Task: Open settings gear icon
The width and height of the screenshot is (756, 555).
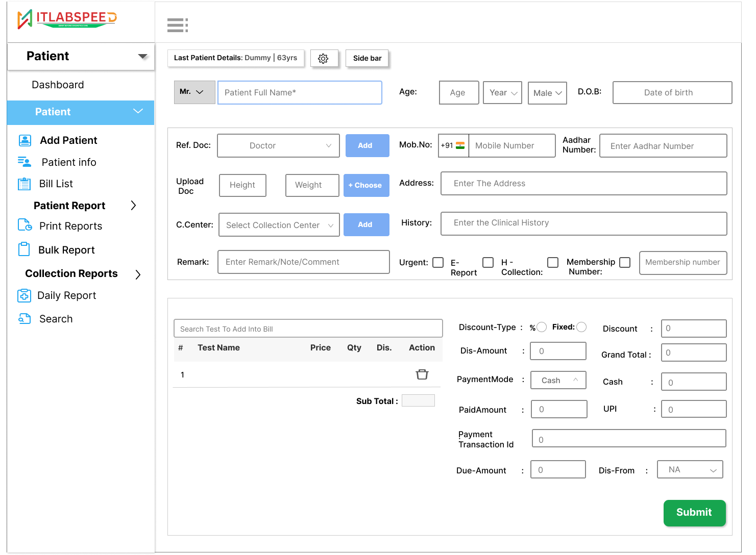Action: click(324, 59)
